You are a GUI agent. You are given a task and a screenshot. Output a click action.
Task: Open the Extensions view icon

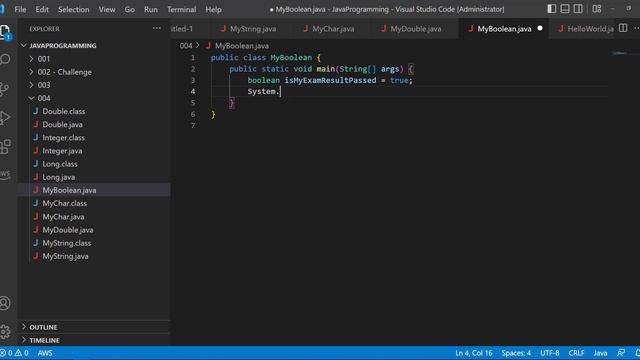pyautogui.click(x=5, y=147)
